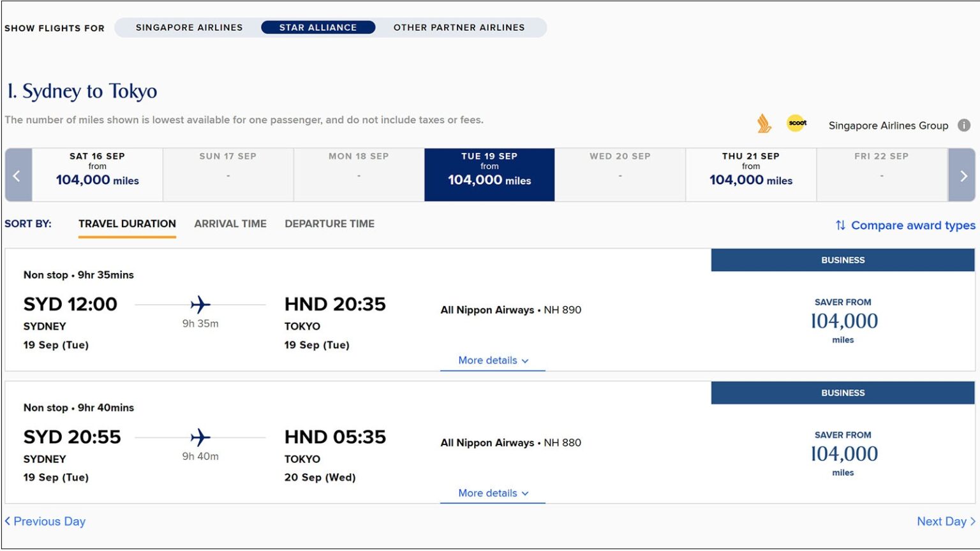Click the airplane icon on flight NH 890
This screenshot has height=551, width=980.
200,305
